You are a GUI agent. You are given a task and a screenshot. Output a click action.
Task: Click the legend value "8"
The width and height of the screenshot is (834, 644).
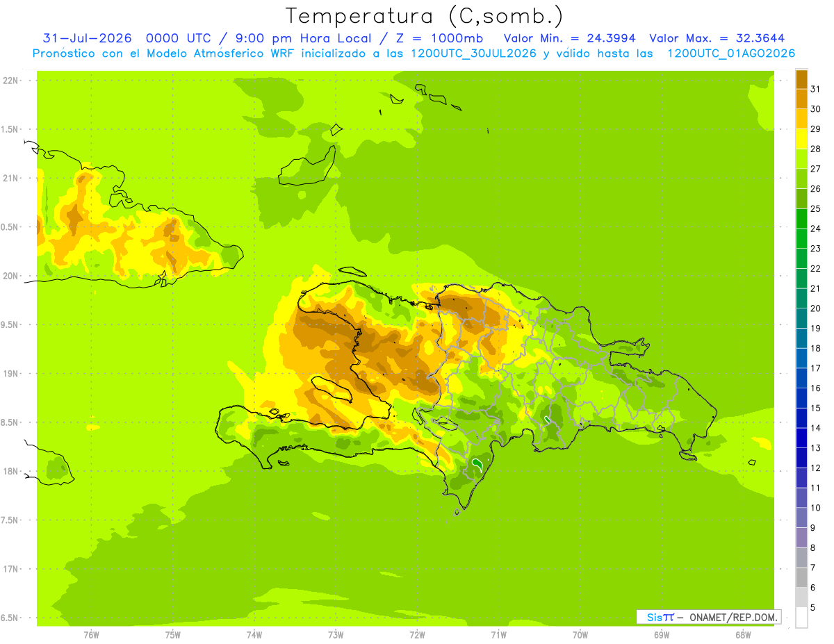(x=813, y=548)
